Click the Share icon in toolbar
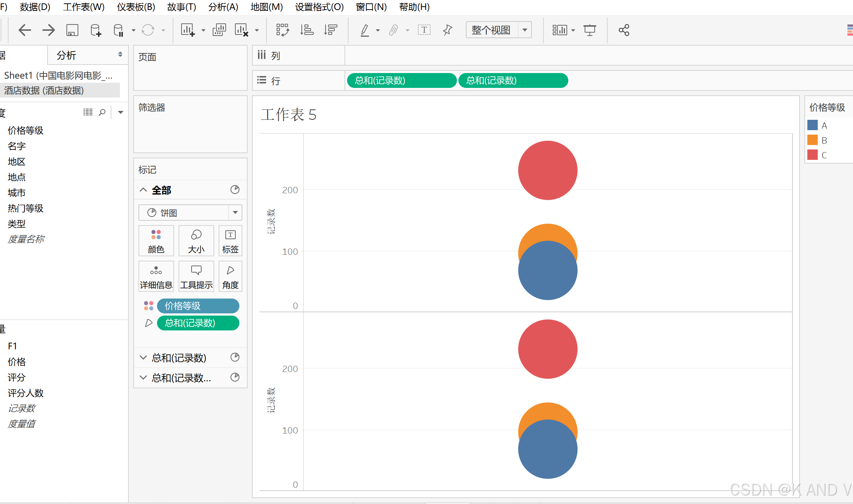This screenshot has width=853, height=504. pos(624,30)
